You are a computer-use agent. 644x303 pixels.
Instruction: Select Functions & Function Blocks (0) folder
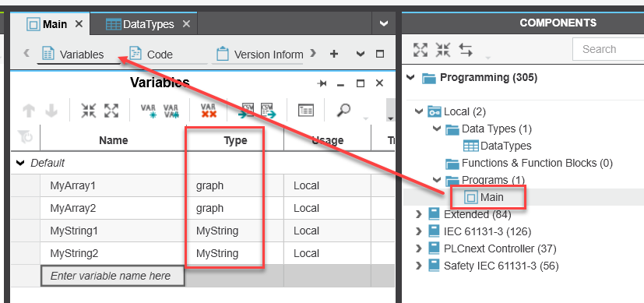coord(529,163)
